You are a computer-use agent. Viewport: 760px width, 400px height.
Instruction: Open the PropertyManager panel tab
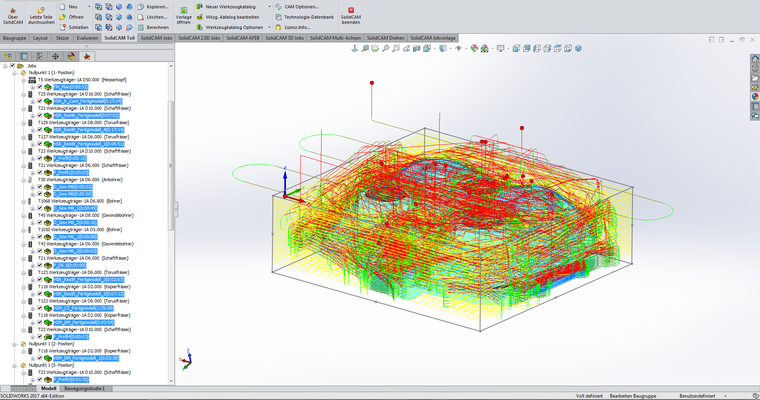click(x=24, y=56)
